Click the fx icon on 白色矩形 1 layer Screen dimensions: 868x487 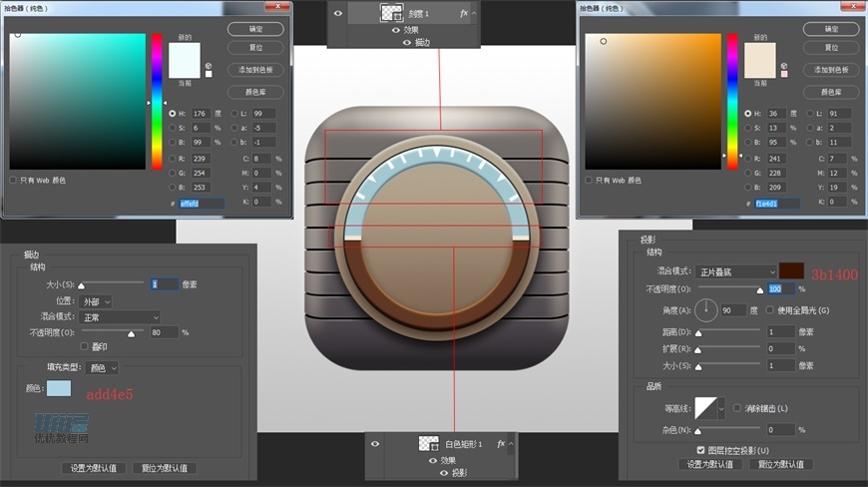(502, 443)
